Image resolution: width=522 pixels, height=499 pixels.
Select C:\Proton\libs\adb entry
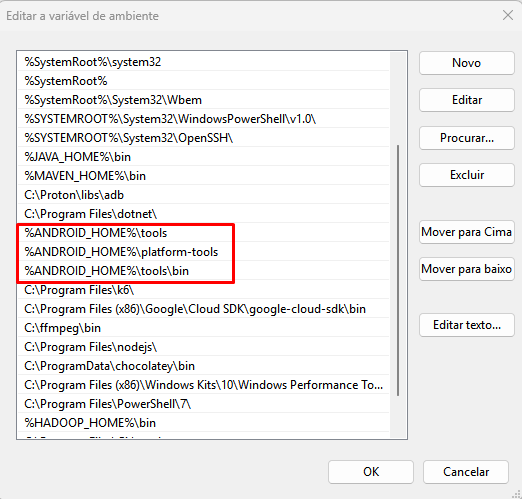click(x=203, y=195)
